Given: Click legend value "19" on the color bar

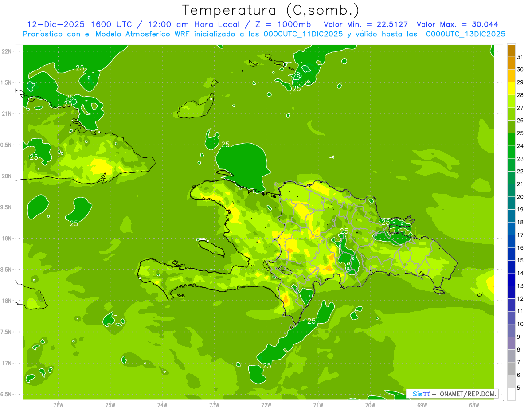Looking at the screenshot, I should click(520, 209).
